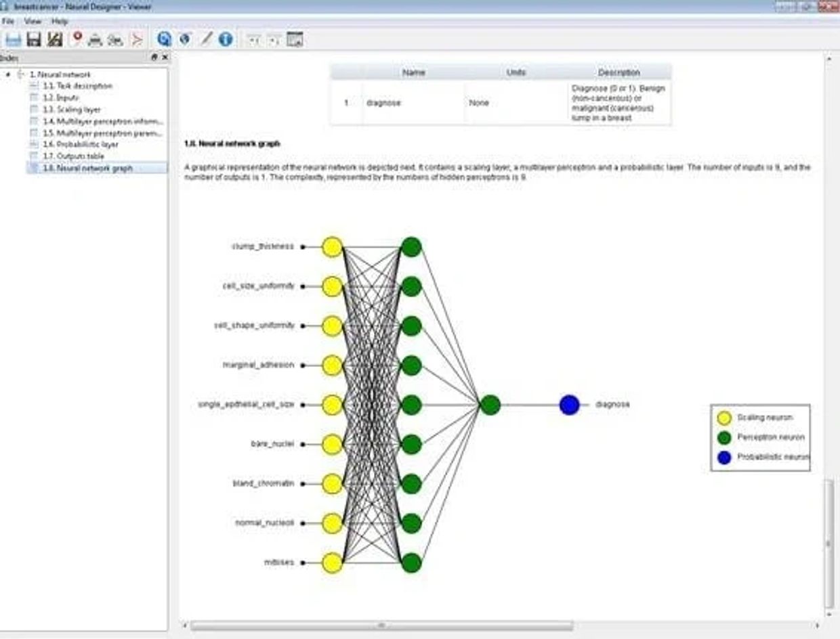Screen dimensions: 840x639
Task: Open the View menu
Action: tap(33, 21)
